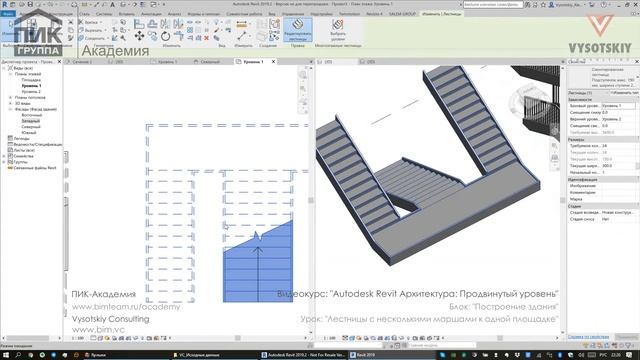640x360 pixels.
Task: Open the File tab in the ribbon
Action: coord(8,13)
